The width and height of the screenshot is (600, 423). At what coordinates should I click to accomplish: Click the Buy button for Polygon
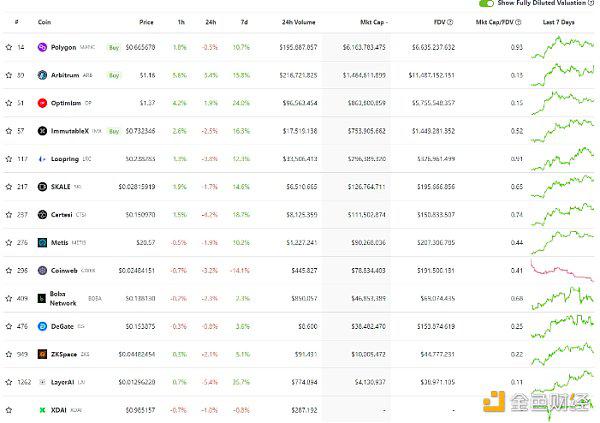pos(114,47)
